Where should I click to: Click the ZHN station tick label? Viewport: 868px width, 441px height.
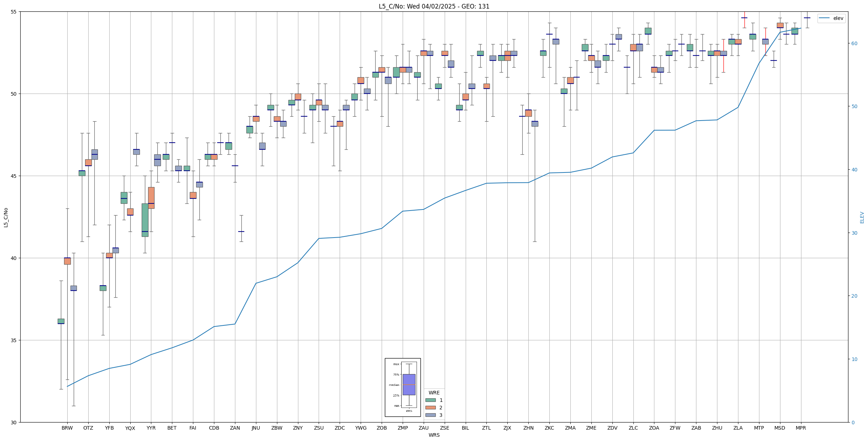pos(528,428)
